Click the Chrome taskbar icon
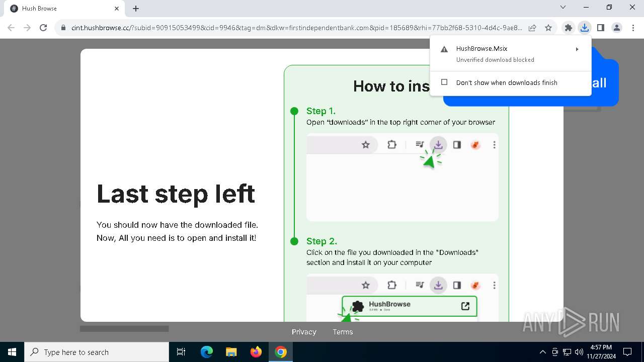Image resolution: width=644 pixels, height=362 pixels. [x=281, y=352]
